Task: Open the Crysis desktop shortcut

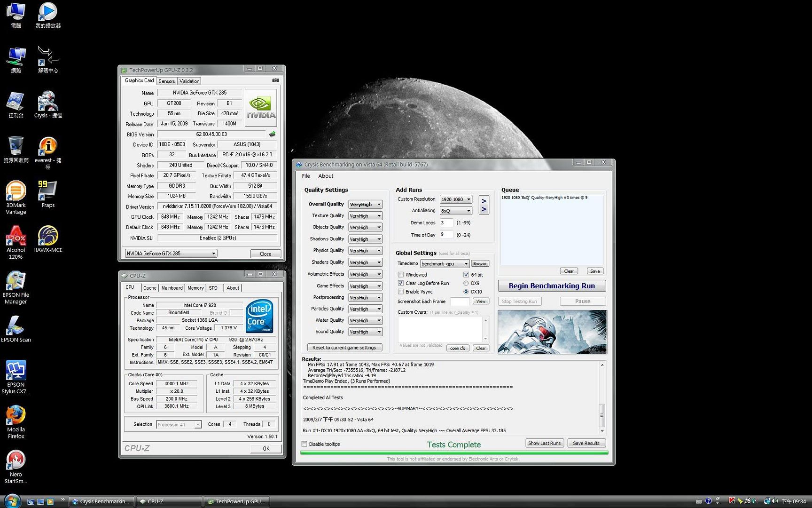Action: (x=47, y=105)
